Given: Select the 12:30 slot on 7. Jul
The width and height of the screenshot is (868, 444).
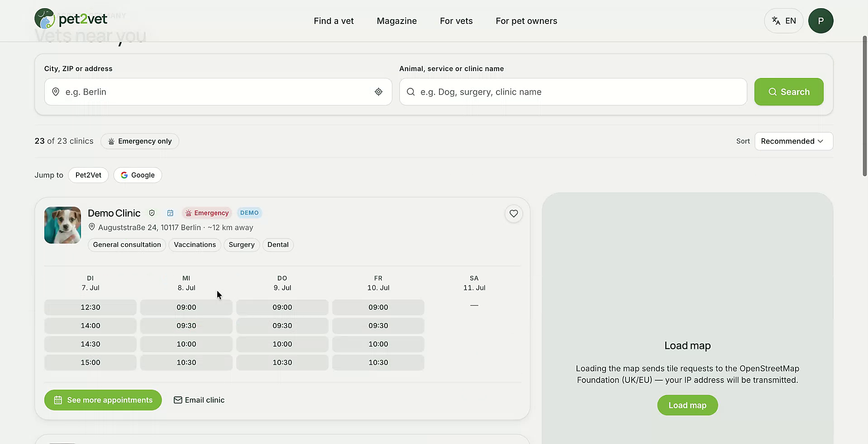Looking at the screenshot, I should point(91,307).
